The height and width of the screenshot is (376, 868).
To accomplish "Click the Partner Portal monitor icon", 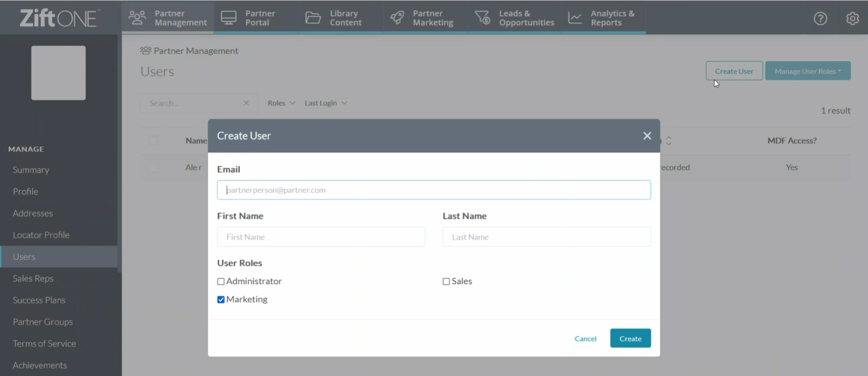I will click(x=229, y=18).
